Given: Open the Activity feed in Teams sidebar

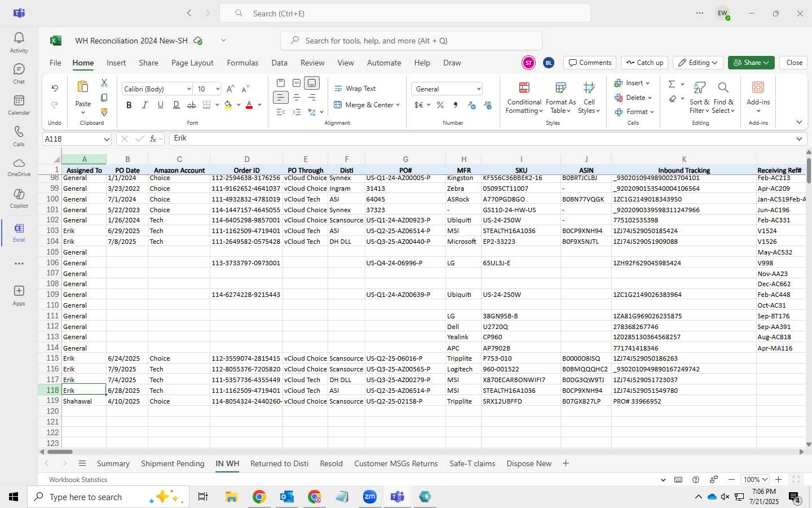Looking at the screenshot, I should [x=19, y=42].
